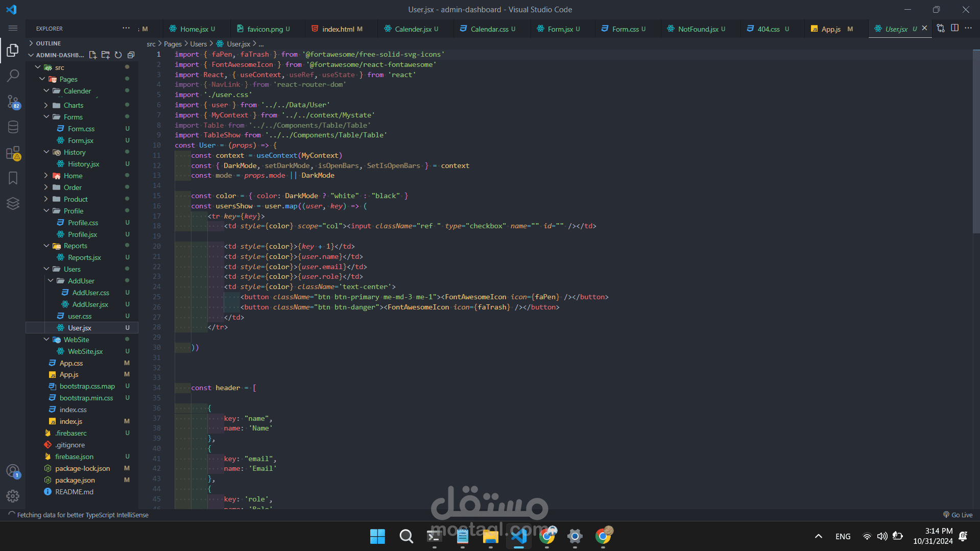Open the Windows Settings taskbar icon
This screenshot has height=551, width=980.
point(575,536)
